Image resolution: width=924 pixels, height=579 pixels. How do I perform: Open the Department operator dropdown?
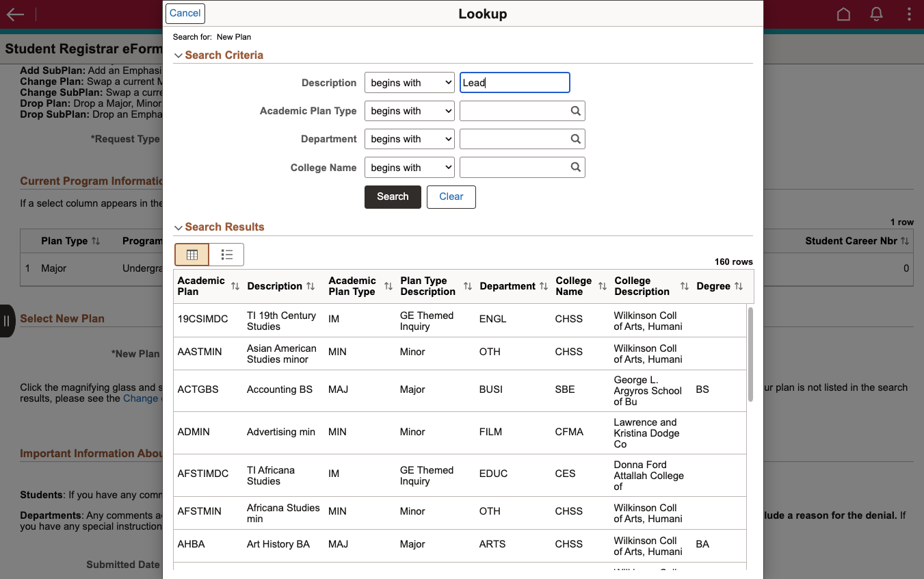(x=410, y=139)
